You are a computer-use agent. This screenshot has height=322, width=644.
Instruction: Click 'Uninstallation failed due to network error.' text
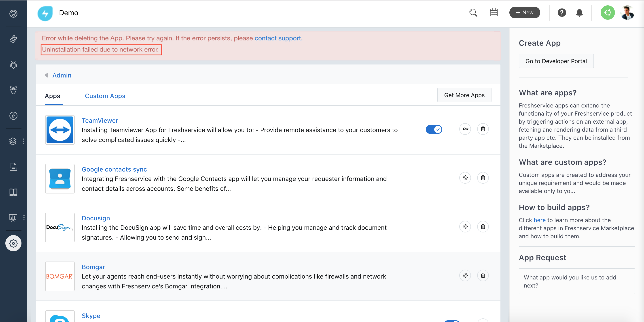coord(100,49)
